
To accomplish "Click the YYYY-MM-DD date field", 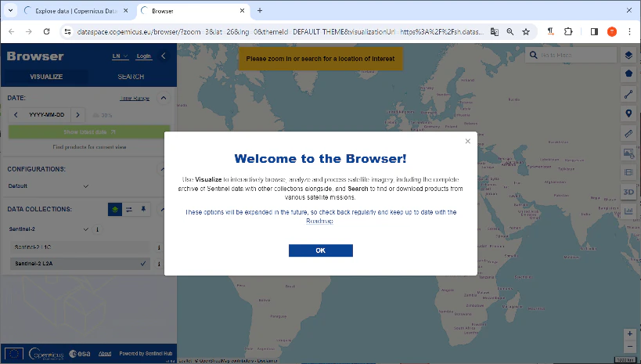I will point(47,115).
